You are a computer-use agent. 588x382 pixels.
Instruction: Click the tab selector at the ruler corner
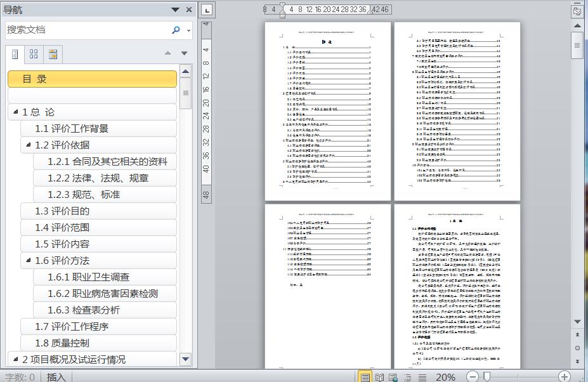click(x=207, y=10)
